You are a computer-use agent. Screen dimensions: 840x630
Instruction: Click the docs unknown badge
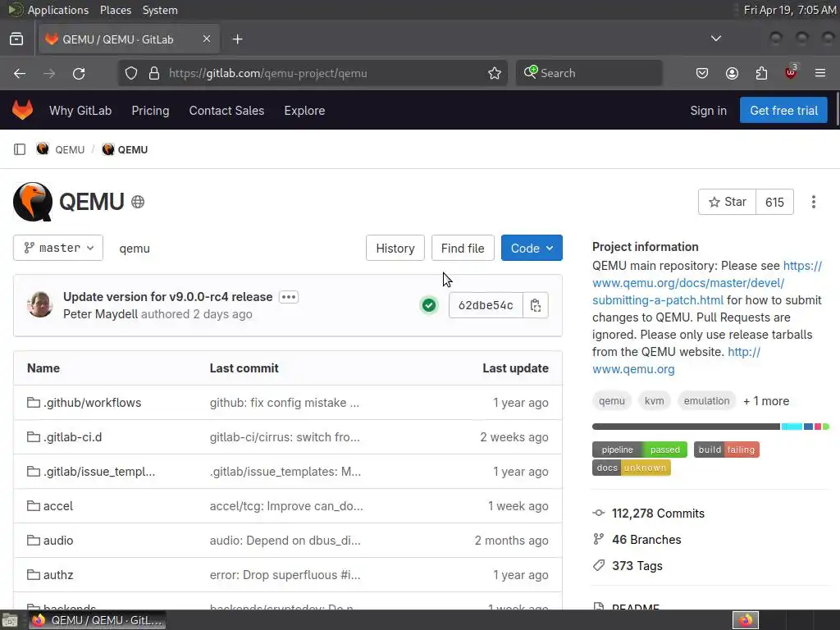(631, 468)
